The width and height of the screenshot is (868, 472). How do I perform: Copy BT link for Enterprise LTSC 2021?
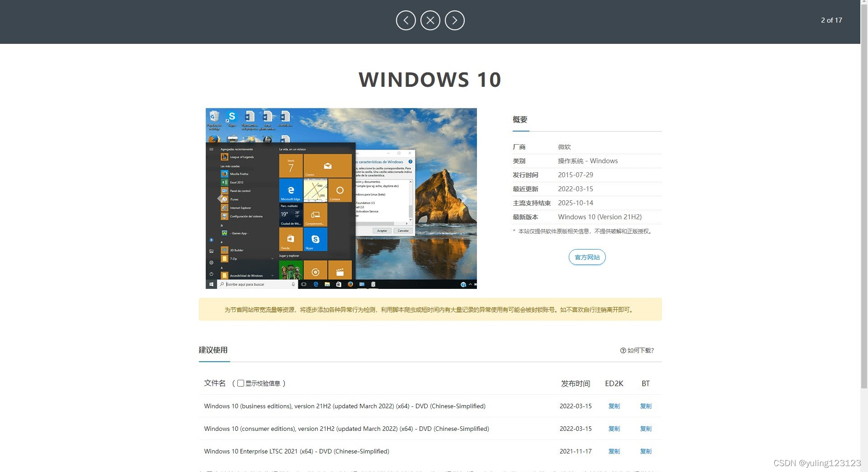pyautogui.click(x=646, y=451)
